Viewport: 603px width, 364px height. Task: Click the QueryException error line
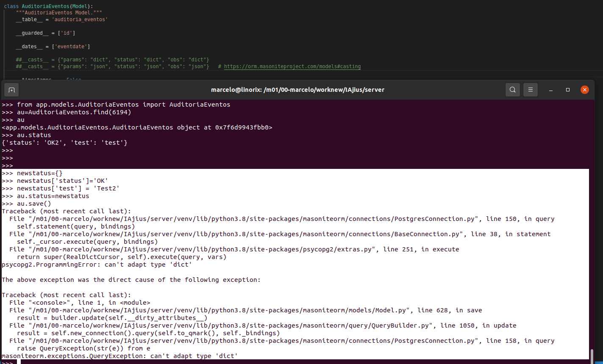click(119, 356)
